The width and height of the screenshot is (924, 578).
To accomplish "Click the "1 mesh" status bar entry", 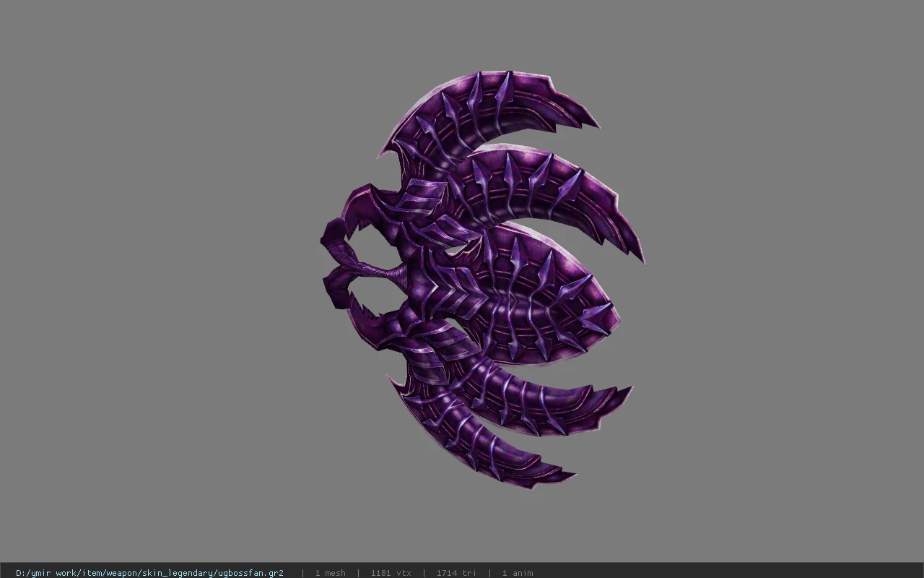I will (x=330, y=573).
